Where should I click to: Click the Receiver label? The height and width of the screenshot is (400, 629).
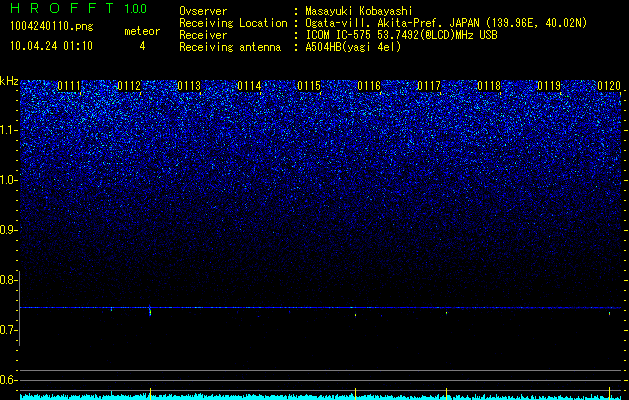click(x=203, y=35)
